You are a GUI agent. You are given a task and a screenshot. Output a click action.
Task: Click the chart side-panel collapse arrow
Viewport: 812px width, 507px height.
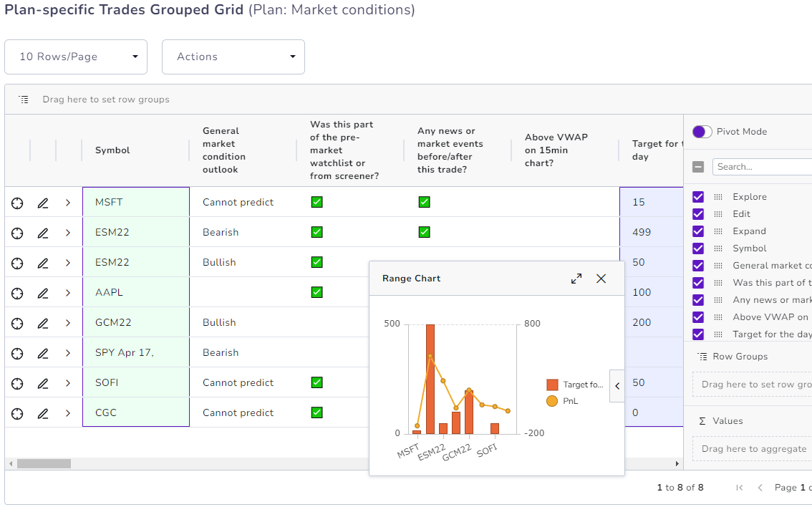pyautogui.click(x=617, y=385)
